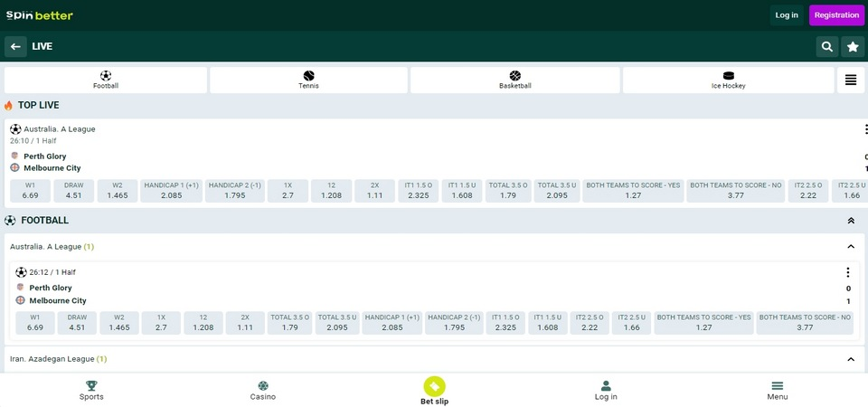The width and height of the screenshot is (868, 407).
Task: Open the hamburger sports list icon
Action: [850, 80]
